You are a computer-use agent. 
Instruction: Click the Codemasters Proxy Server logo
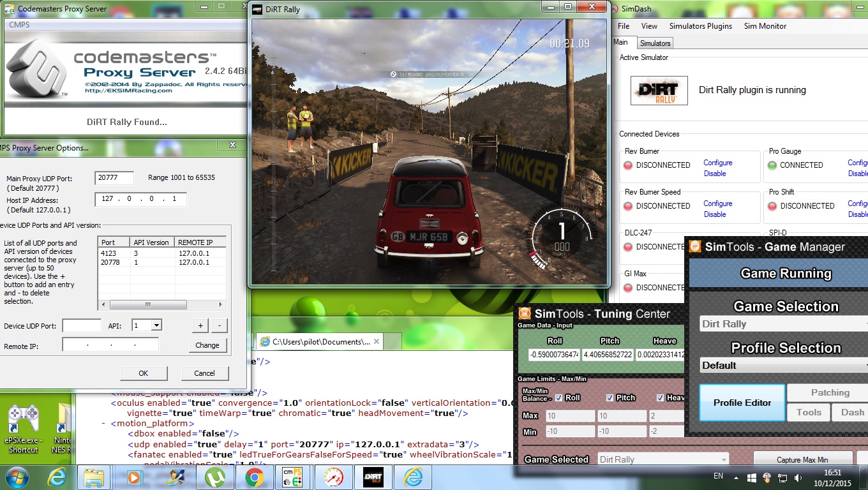pos(35,69)
